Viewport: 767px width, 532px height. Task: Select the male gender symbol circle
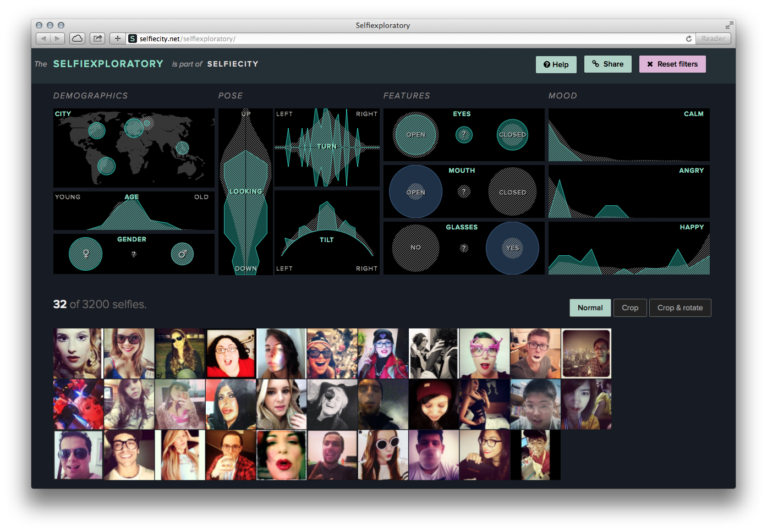point(182,254)
